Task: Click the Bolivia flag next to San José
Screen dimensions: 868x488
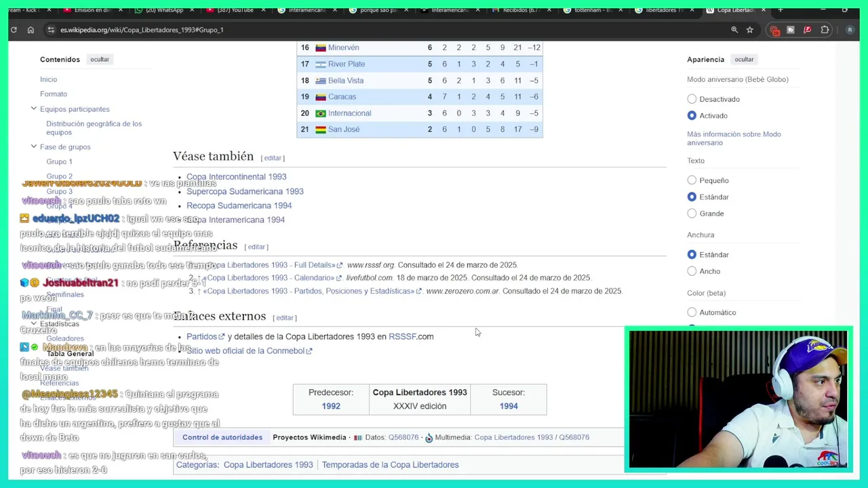Action: (x=321, y=129)
